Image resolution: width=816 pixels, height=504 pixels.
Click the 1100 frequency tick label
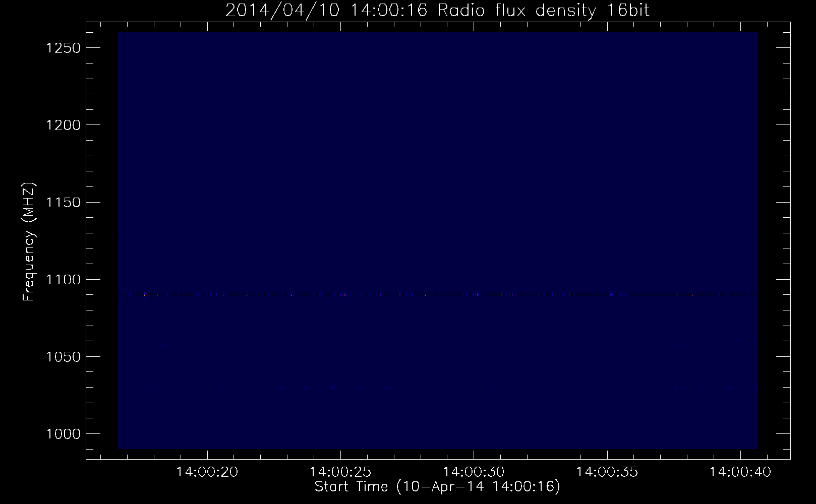point(63,280)
